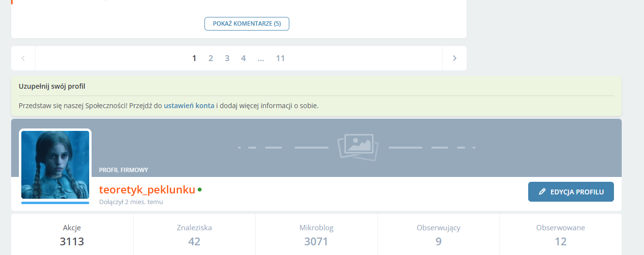Open page 4 of results
The height and width of the screenshot is (255, 644).
point(243,58)
